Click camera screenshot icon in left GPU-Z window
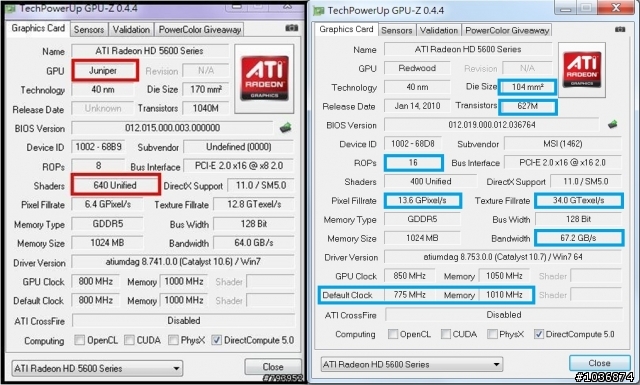The image size is (640, 385). [291, 28]
